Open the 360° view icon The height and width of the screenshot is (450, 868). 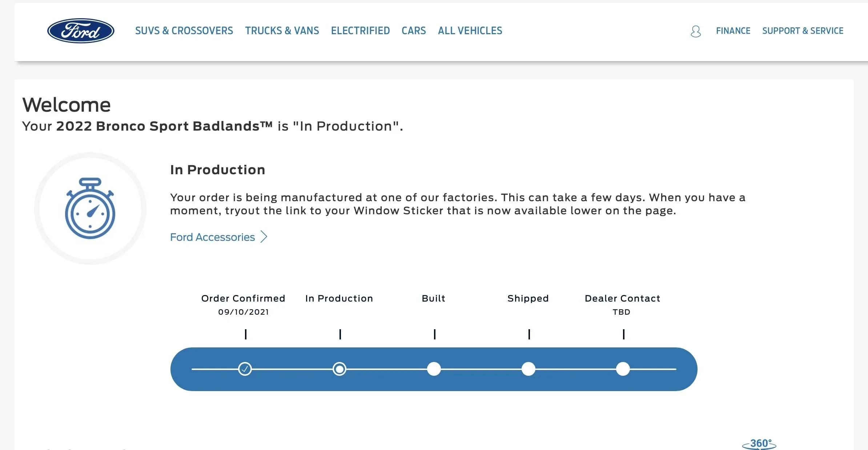click(759, 444)
